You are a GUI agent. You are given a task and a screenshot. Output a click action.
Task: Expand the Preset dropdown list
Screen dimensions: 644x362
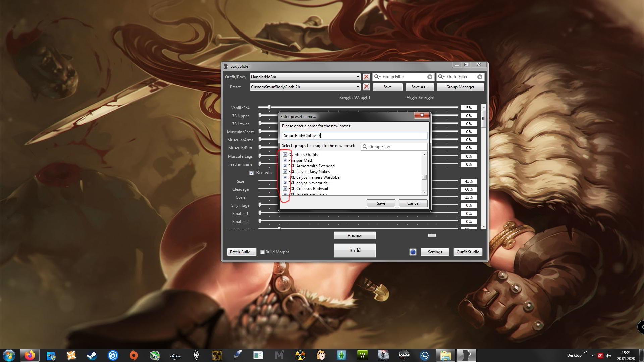[x=358, y=87]
